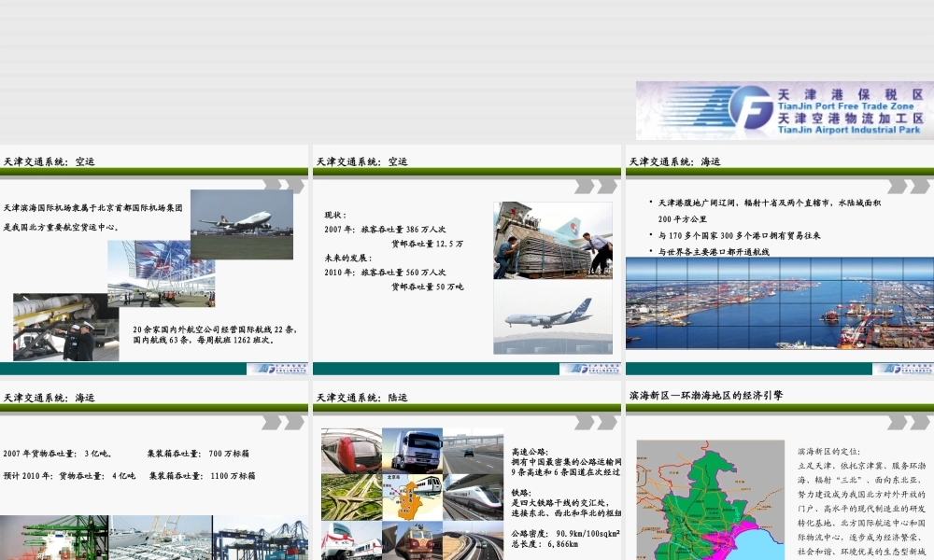Select the airplane taking off photo

pyautogui.click(x=242, y=224)
